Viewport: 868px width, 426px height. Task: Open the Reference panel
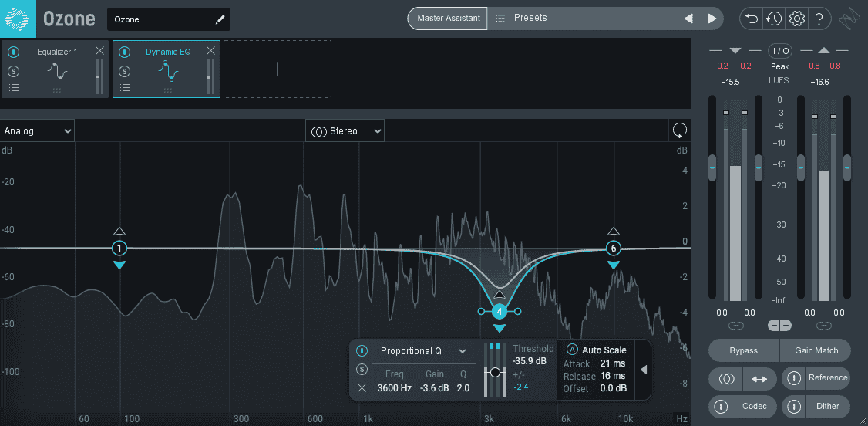pyautogui.click(x=828, y=378)
